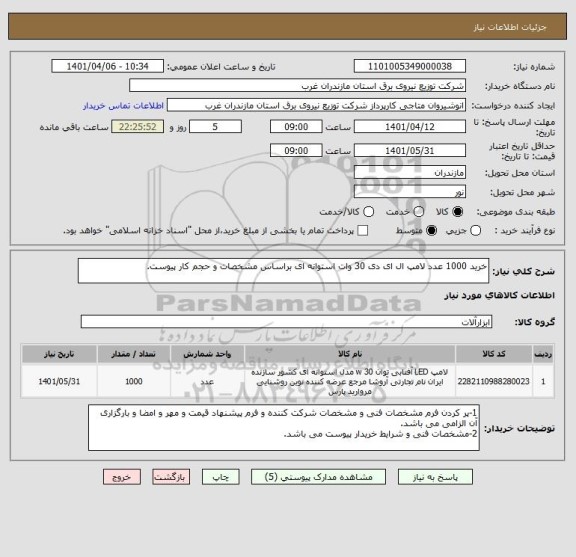Click the تاریخ نیاز column header
Viewport: 576px width, 557px height.
pos(59,354)
